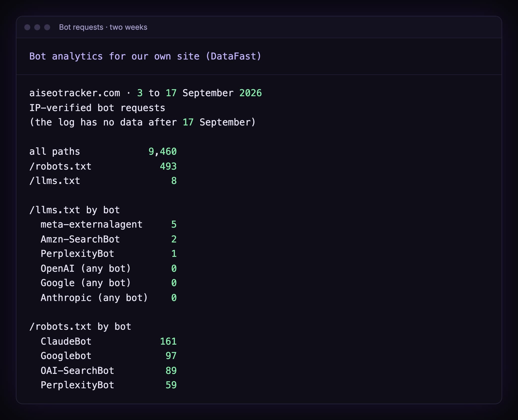The image size is (518, 420).
Task: Click PerplexityBot under /llms.txt by bot
Action: point(77,254)
